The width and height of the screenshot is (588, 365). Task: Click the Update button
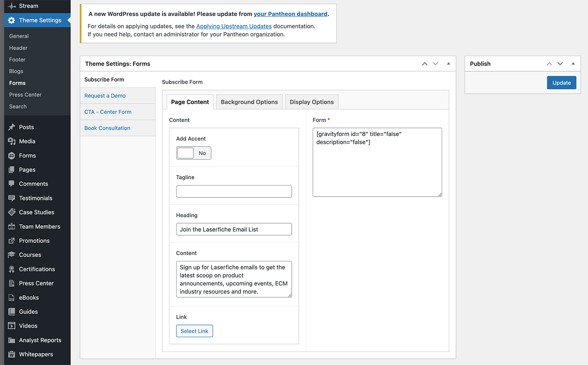(x=561, y=83)
